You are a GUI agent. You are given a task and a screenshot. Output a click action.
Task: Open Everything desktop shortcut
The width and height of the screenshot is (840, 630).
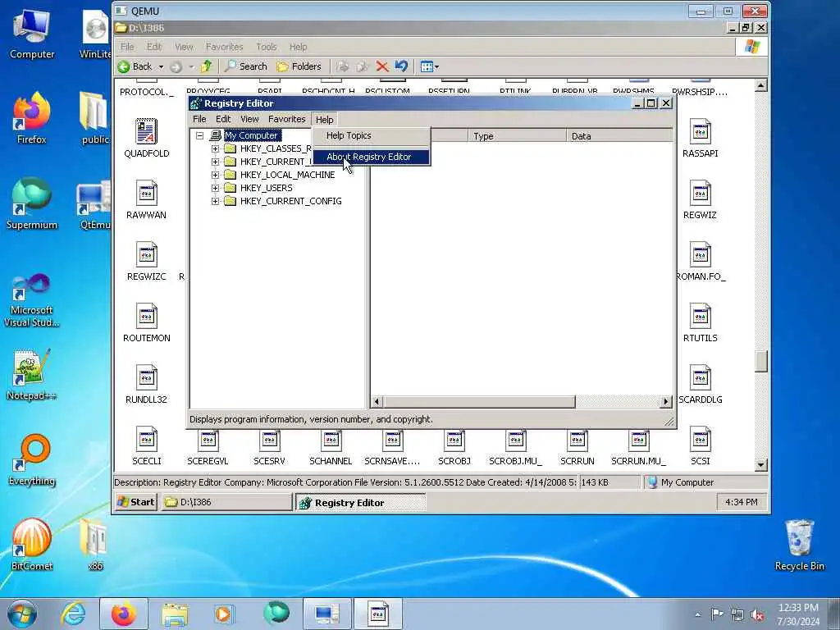coord(32,459)
